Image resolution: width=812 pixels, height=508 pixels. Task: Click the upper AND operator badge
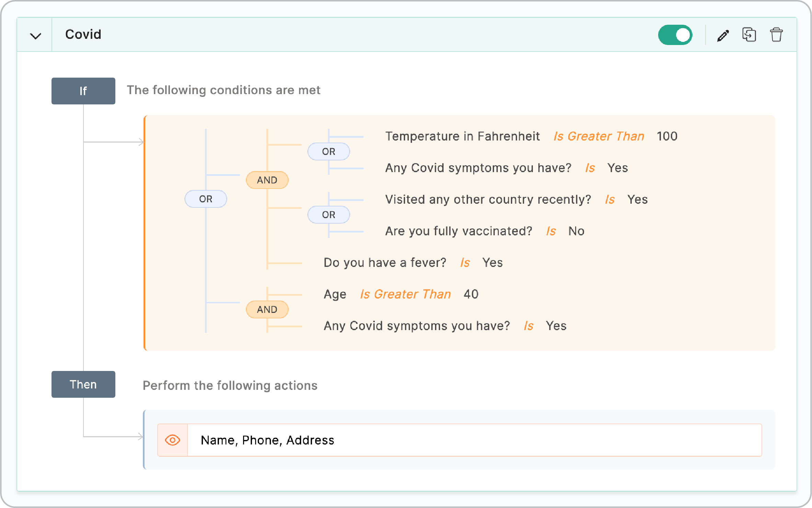(267, 180)
